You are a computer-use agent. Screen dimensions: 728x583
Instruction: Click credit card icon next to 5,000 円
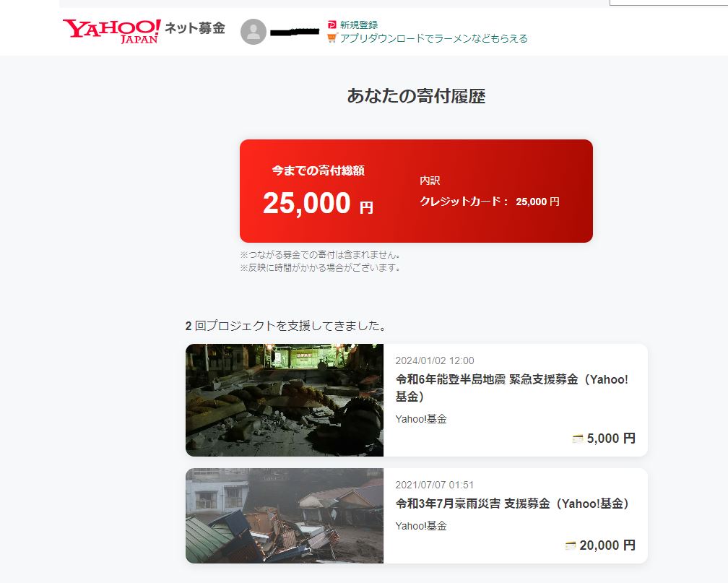tap(578, 439)
